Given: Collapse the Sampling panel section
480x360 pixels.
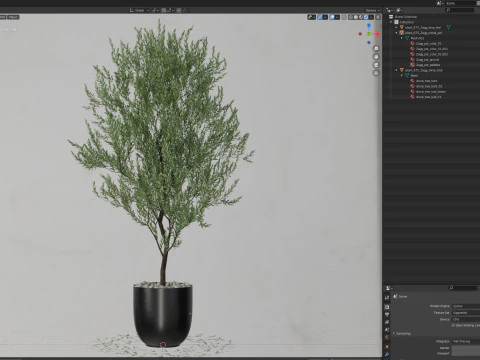Looking at the screenshot, I should pyautogui.click(x=402, y=333).
